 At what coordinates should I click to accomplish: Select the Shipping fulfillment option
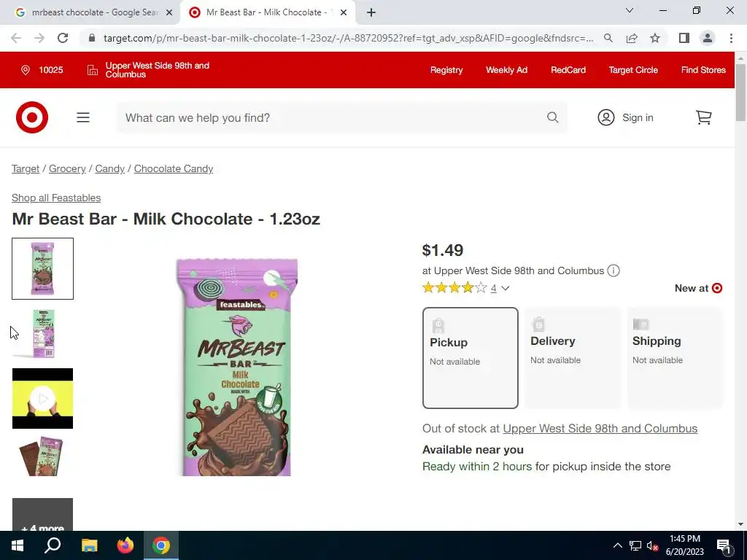pos(675,357)
